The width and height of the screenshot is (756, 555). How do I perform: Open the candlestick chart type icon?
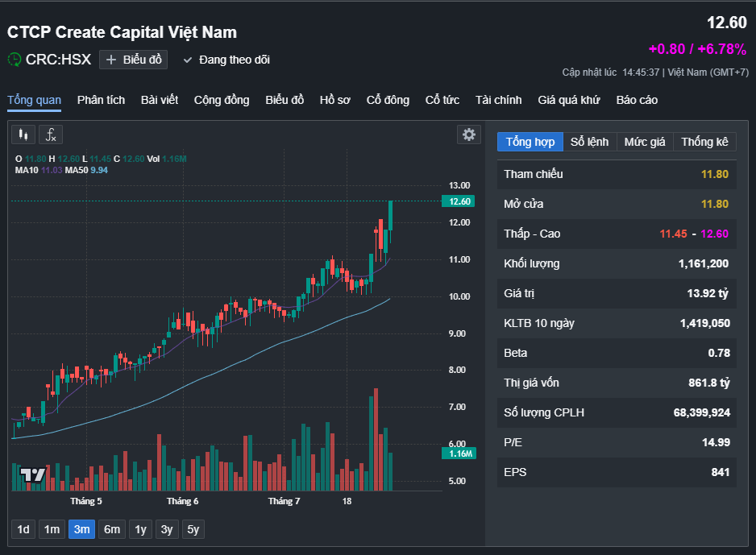coord(23,135)
